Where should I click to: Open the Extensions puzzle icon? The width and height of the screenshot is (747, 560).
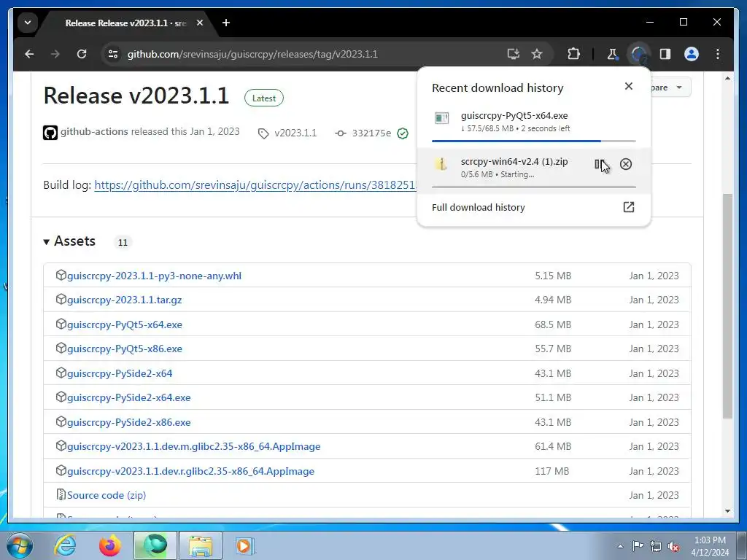point(573,54)
